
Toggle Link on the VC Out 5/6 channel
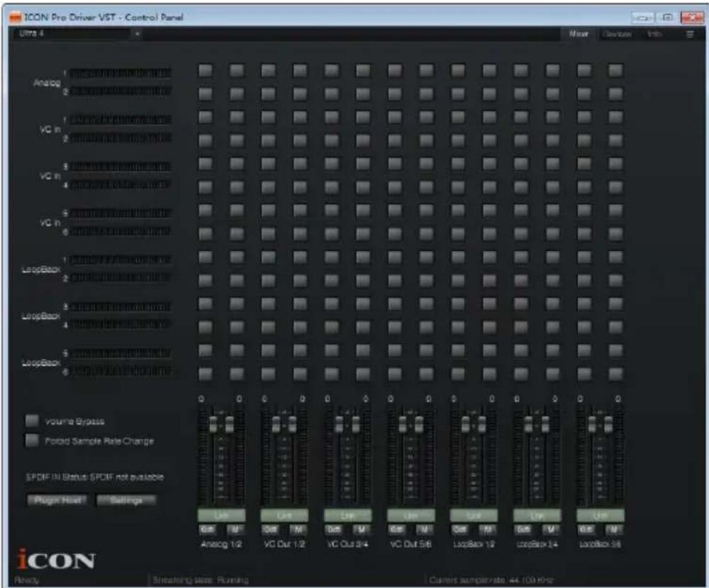tap(411, 515)
